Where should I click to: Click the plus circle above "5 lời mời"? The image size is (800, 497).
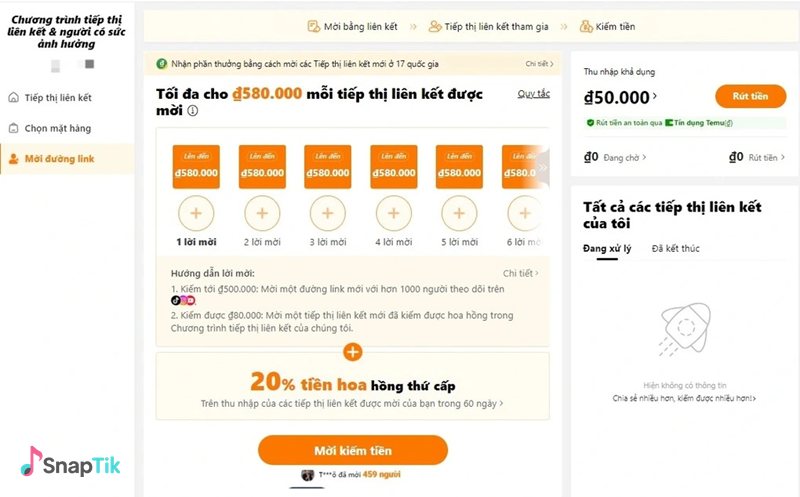459,212
